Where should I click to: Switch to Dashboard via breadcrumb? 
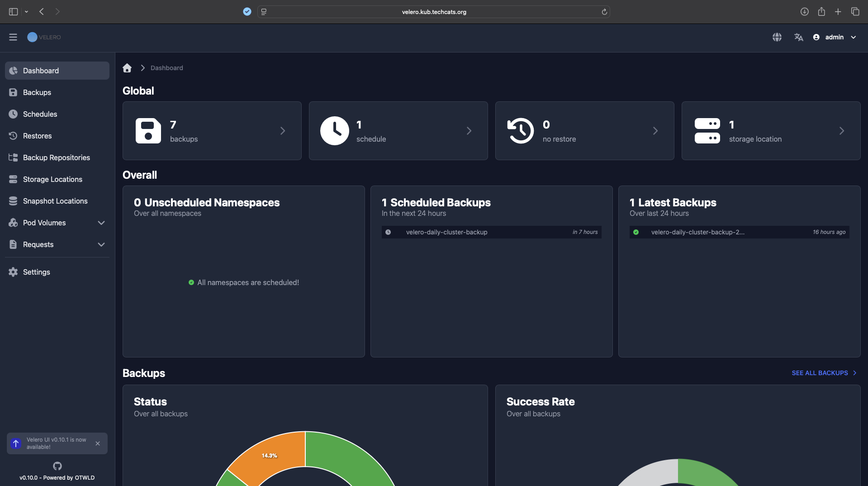(x=166, y=67)
